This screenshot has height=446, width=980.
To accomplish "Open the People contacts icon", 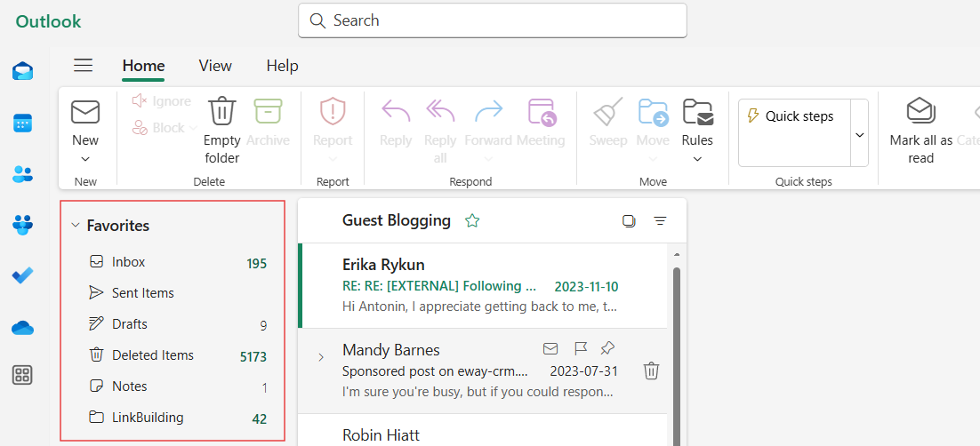I will 23,173.
